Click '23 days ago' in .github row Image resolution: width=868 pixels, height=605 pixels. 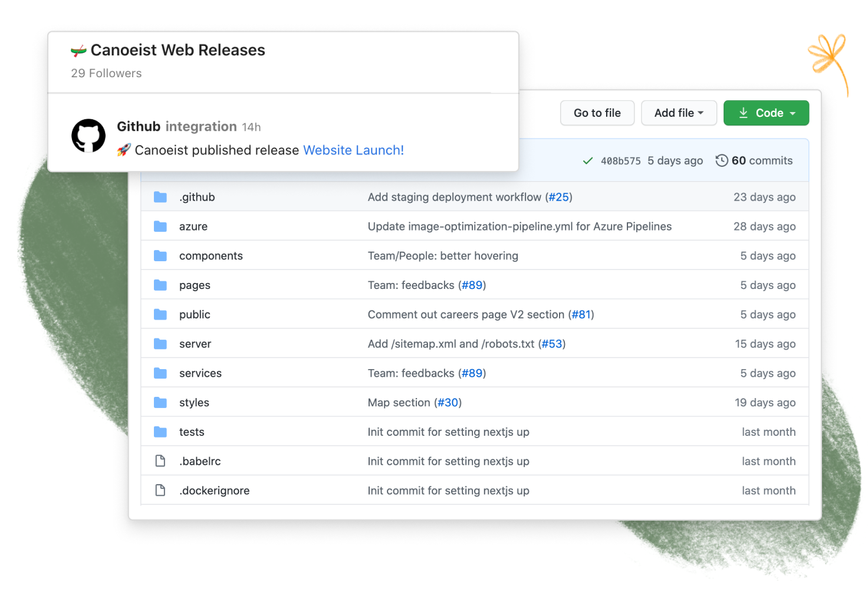tap(764, 197)
